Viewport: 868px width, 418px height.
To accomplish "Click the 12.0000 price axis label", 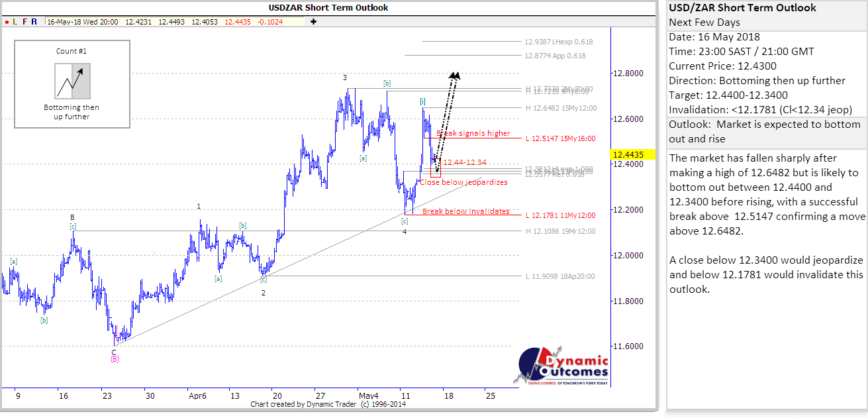I will 630,256.
